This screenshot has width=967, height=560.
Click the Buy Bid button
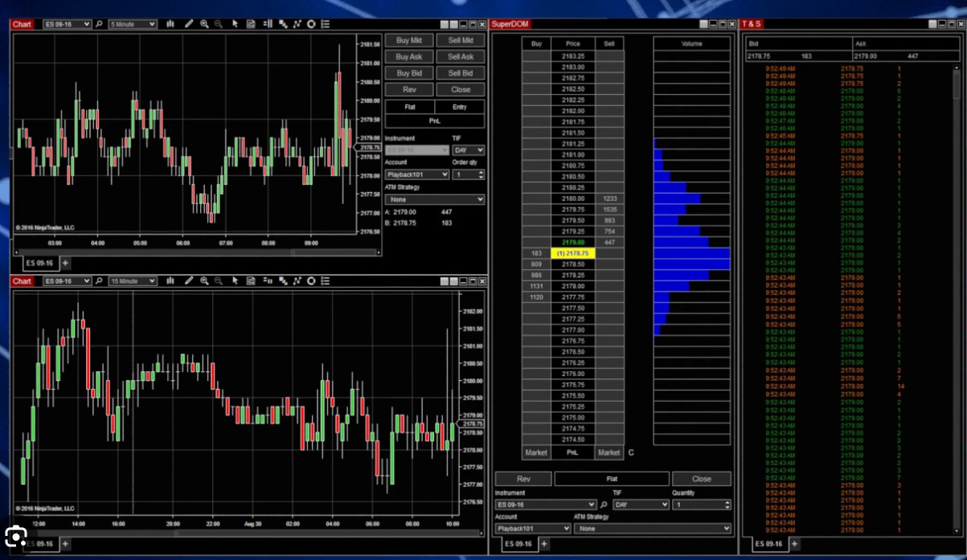point(409,73)
